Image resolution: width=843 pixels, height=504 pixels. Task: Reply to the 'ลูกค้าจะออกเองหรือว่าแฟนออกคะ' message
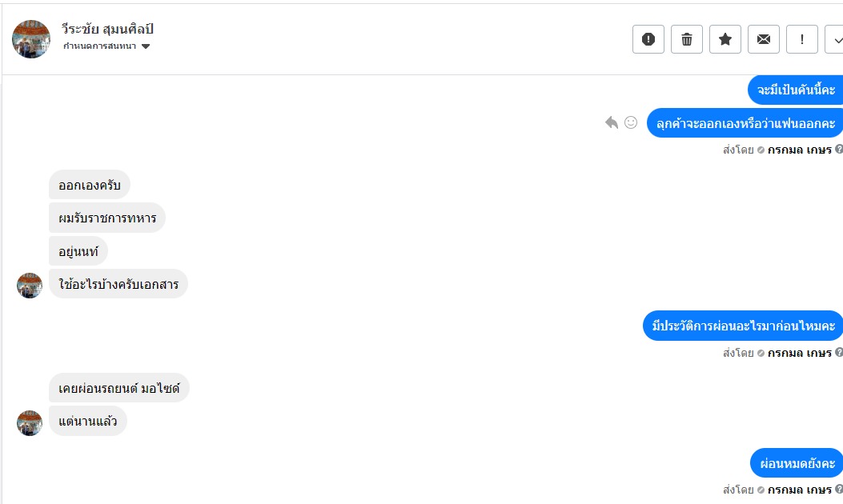pyautogui.click(x=612, y=122)
